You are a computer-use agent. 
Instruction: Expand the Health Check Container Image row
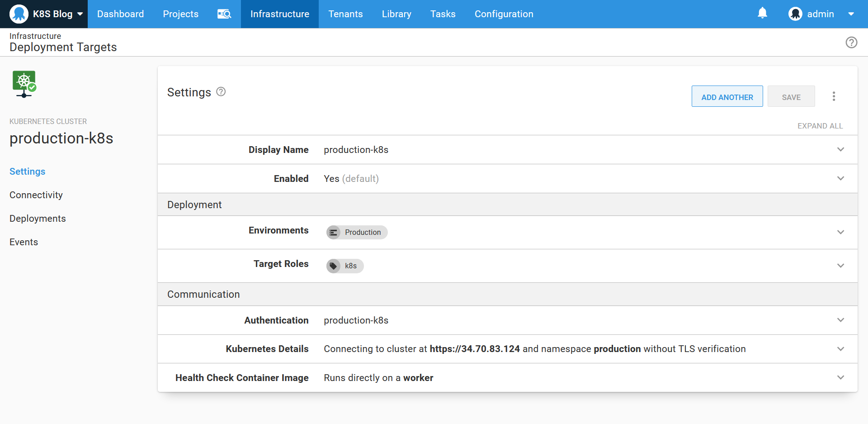point(840,378)
